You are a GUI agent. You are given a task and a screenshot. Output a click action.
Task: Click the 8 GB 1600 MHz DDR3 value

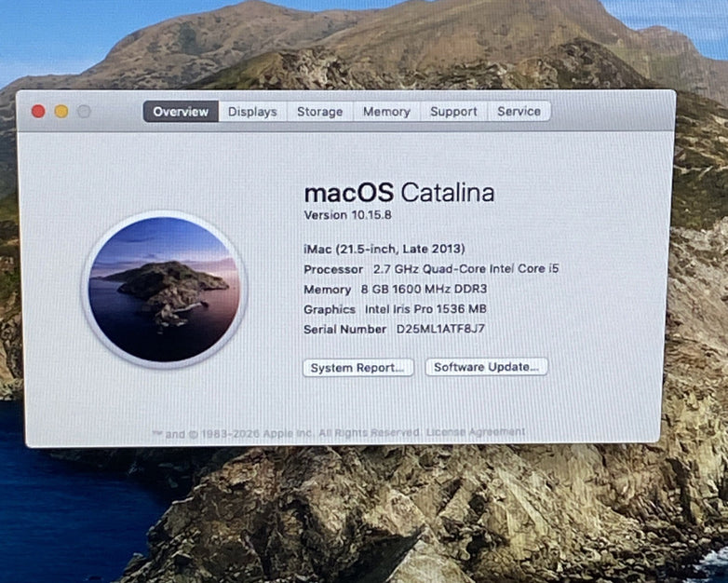tap(424, 289)
